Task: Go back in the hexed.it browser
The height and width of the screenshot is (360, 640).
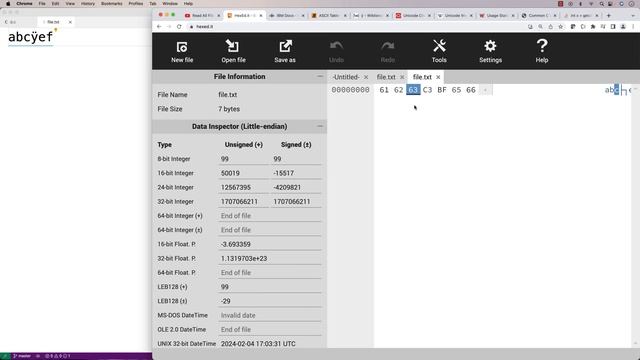Action: click(x=159, y=27)
